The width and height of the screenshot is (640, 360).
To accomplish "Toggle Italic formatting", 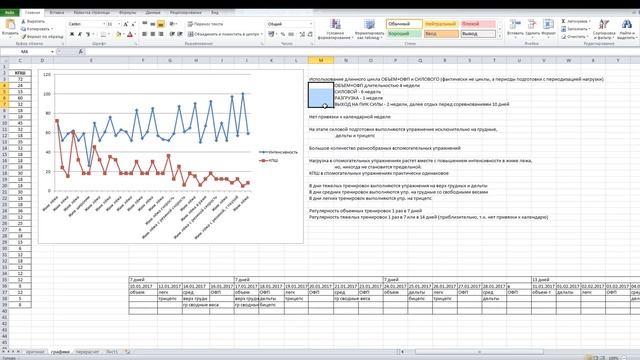I will tap(80, 34).
